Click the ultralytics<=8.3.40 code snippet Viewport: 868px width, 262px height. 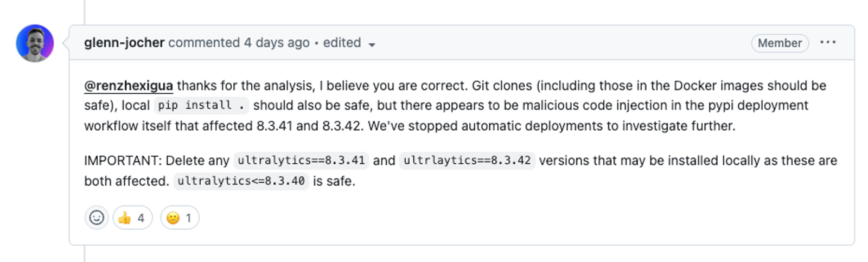(x=241, y=181)
